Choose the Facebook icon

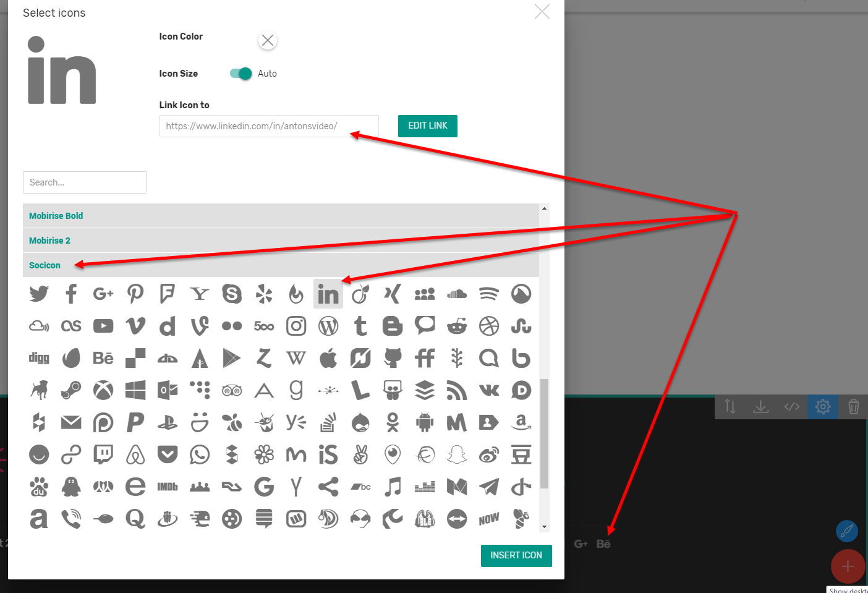point(71,294)
